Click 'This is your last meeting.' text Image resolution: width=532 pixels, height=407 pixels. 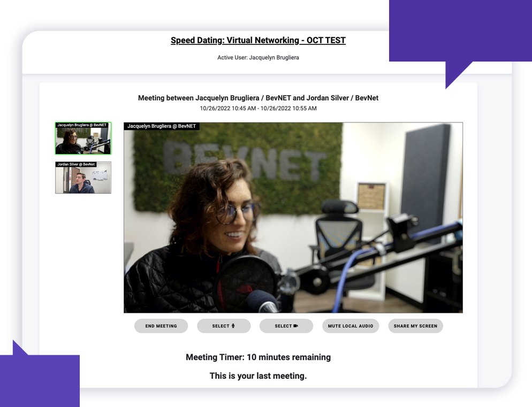(258, 376)
